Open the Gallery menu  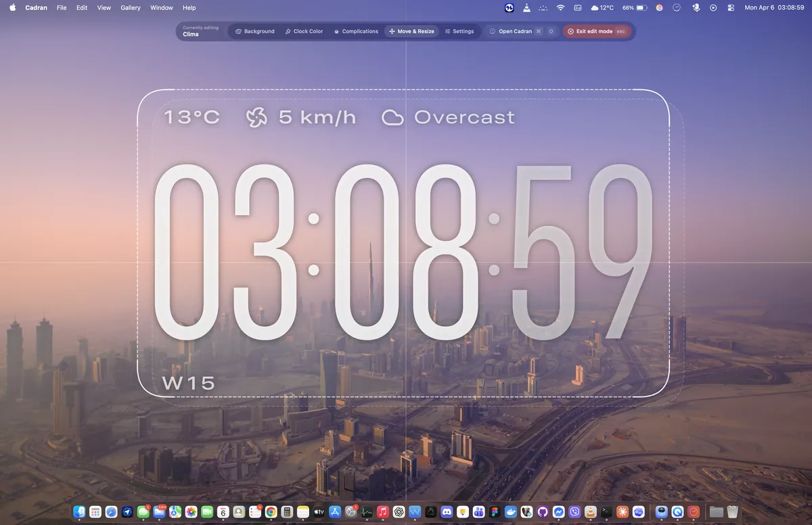tap(131, 7)
